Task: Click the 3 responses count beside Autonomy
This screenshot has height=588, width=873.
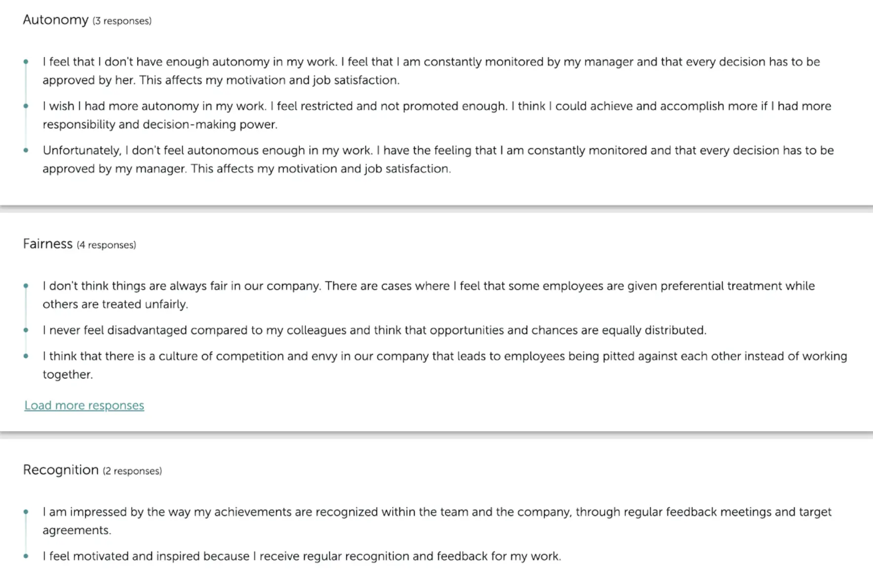Action: (x=121, y=21)
